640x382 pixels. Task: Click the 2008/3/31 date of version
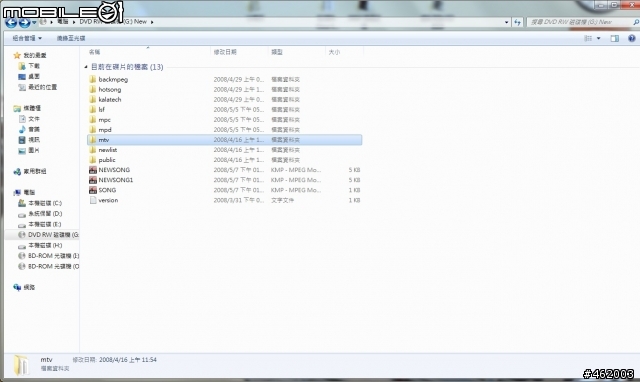tap(239, 200)
